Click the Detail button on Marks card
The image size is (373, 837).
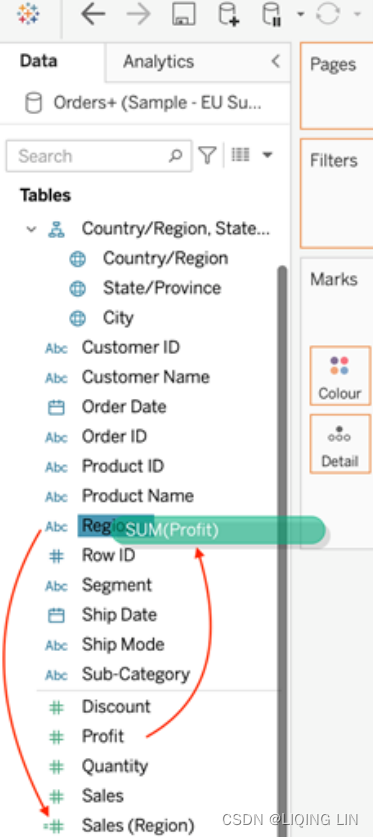coord(340,444)
